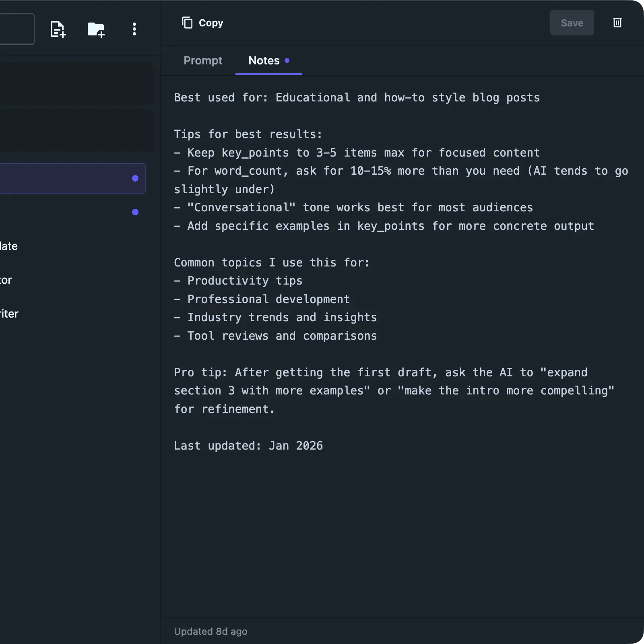644x644 pixels.
Task: Click the new folder icon
Action: pos(96,29)
